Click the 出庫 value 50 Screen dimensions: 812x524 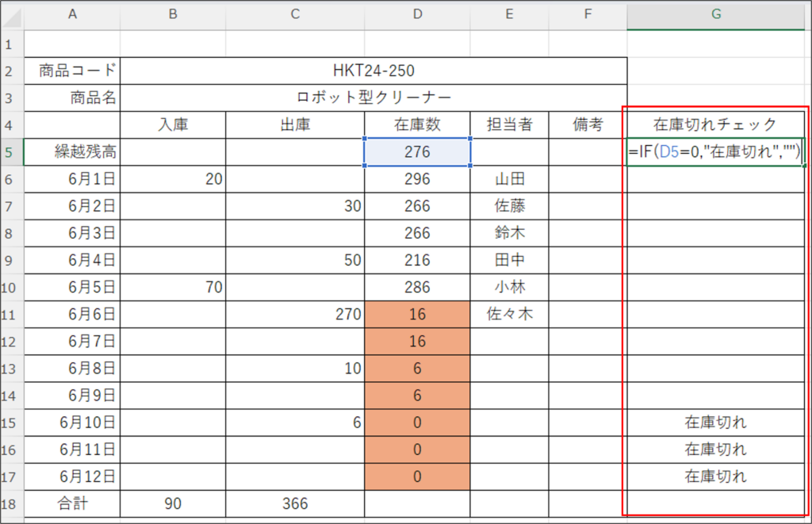(295, 260)
